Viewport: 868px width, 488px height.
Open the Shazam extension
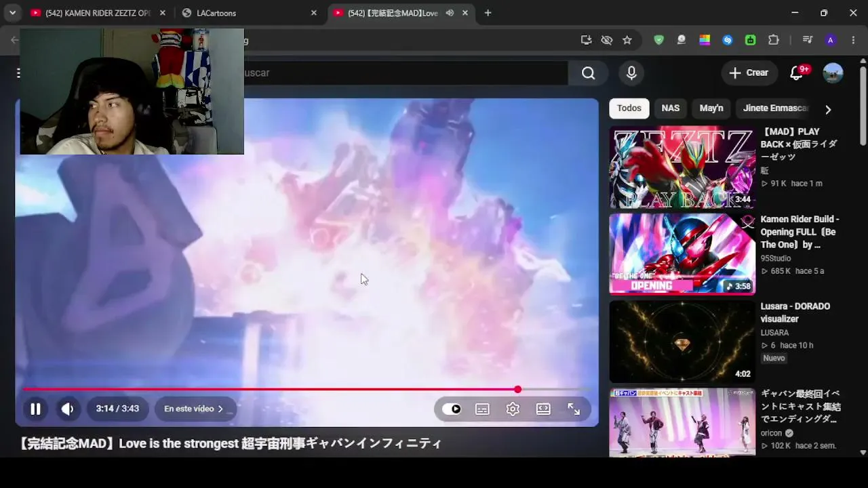[728, 40]
